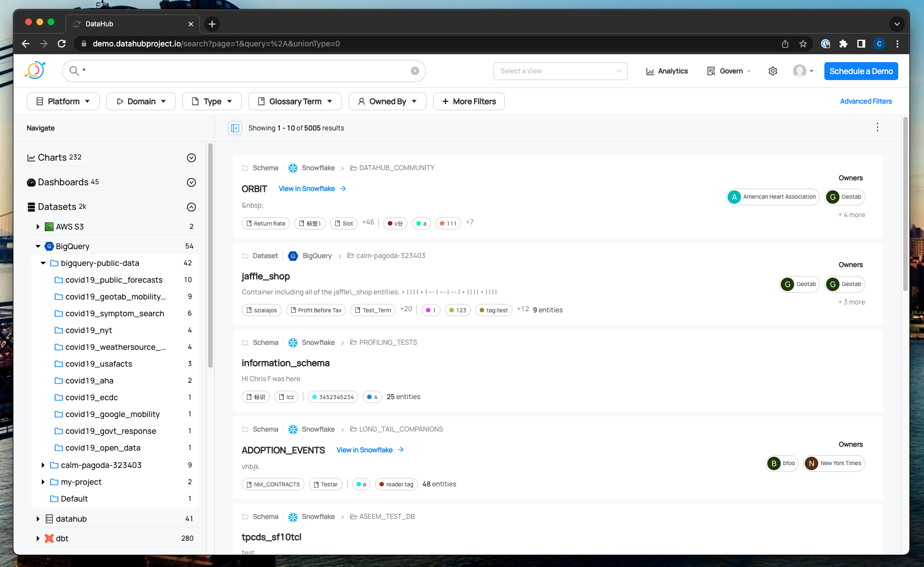Click the + 4 more owners link
924x567 pixels.
pos(851,215)
